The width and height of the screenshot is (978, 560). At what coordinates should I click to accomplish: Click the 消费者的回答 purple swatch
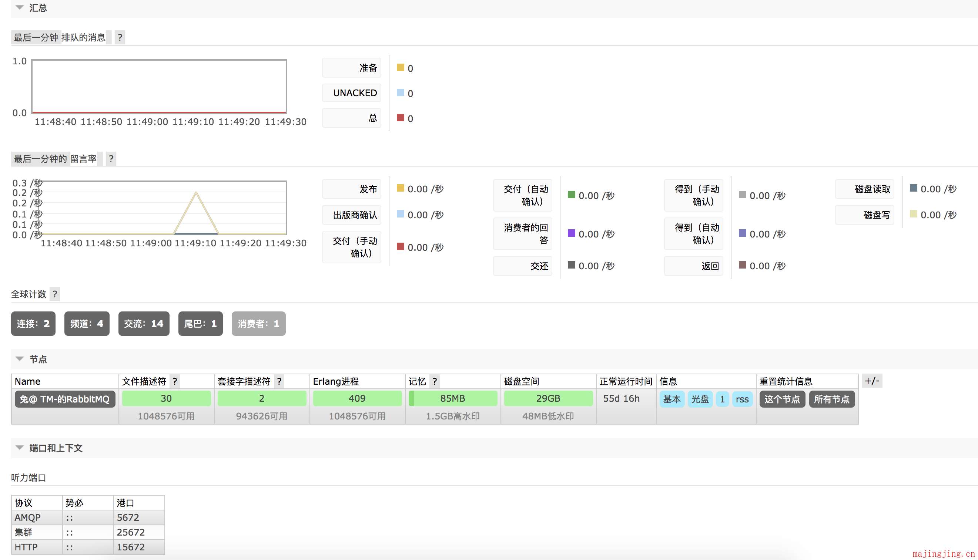(572, 233)
